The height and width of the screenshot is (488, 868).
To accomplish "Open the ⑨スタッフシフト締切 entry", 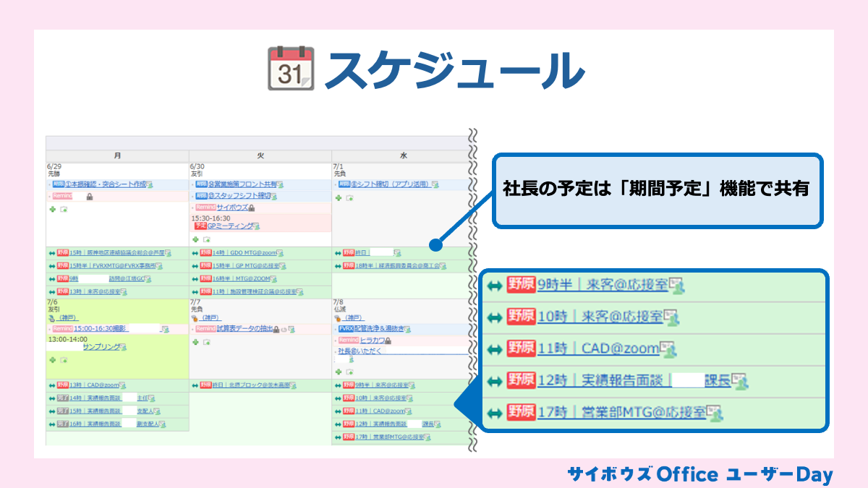I will pyautogui.click(x=239, y=196).
